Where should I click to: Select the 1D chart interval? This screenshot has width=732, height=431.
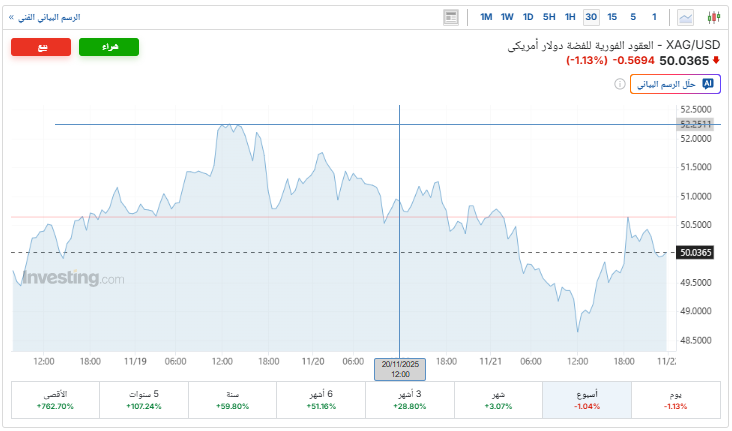pos(528,17)
